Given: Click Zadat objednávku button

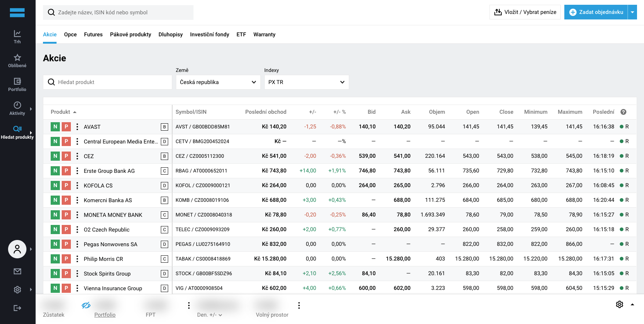Looking at the screenshot, I should 596,12.
